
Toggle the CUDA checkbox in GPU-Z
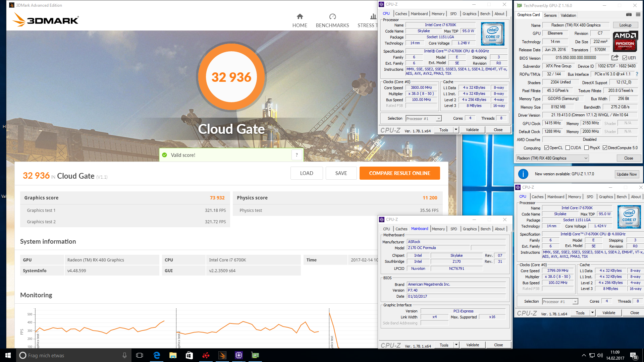[568, 148]
